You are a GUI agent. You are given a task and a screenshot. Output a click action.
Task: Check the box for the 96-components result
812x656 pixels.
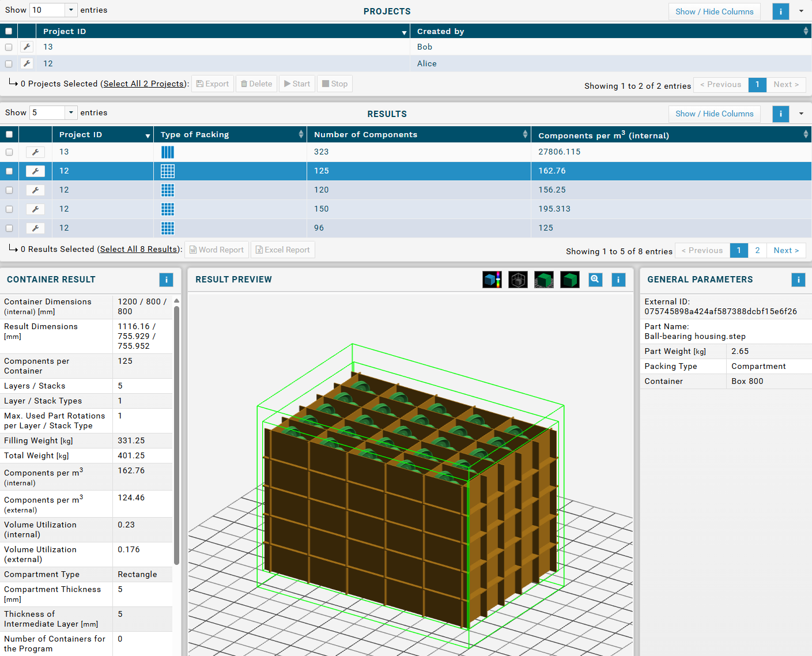[9, 228]
